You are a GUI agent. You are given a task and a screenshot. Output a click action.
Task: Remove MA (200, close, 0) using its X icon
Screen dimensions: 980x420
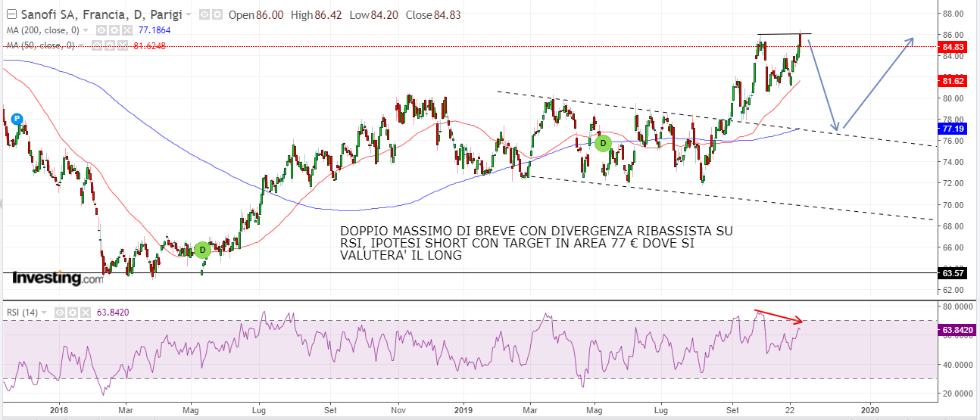pos(127,30)
